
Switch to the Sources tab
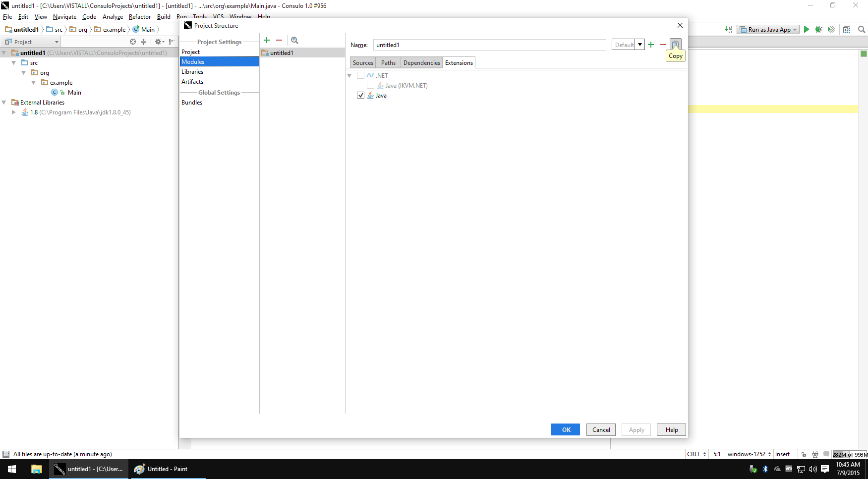(363, 62)
